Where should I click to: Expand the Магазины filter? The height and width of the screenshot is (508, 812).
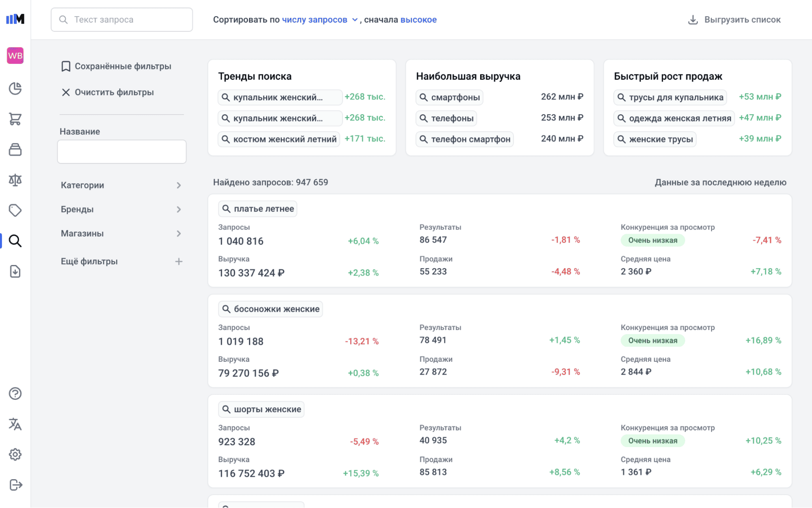point(121,233)
